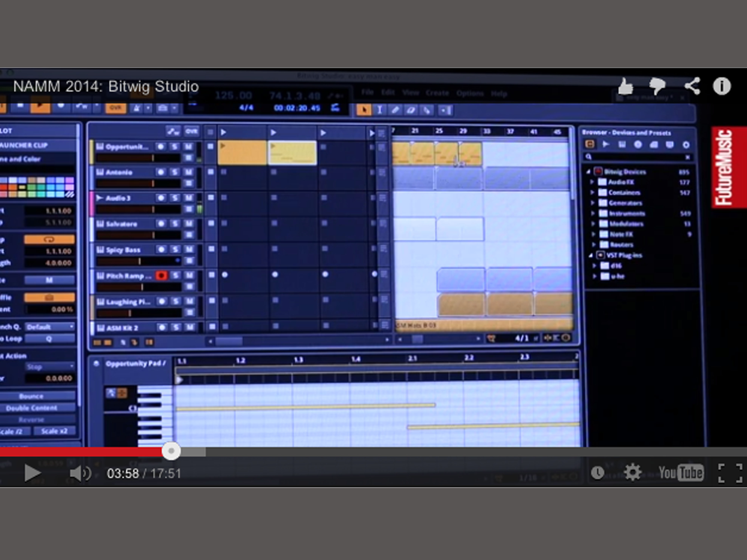This screenshot has height=560, width=747.
Task: Stop clips on the Antonio track
Action: [211, 172]
